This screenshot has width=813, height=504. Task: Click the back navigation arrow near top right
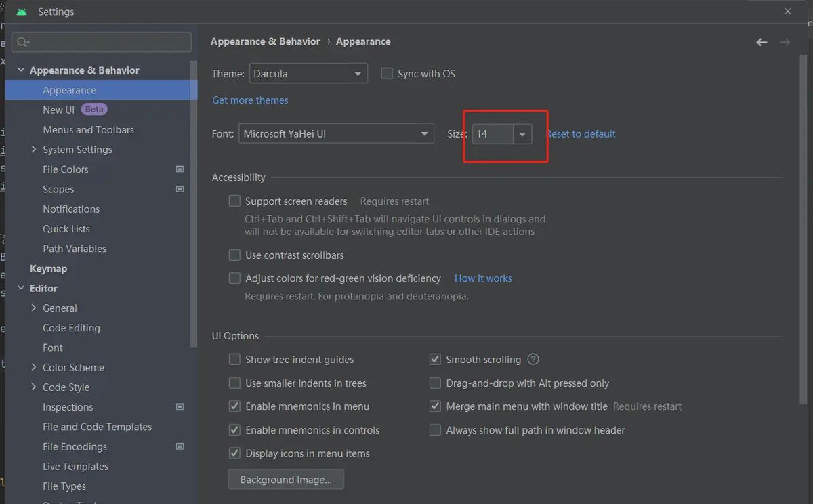pyautogui.click(x=762, y=41)
